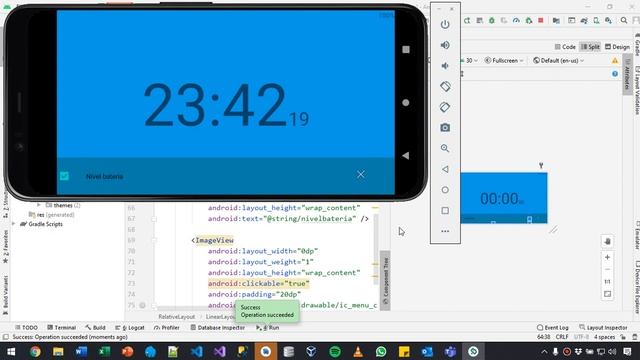This screenshot has width=640, height=360.
Task: Open Spotify from taskbar
Action: tap(335, 351)
